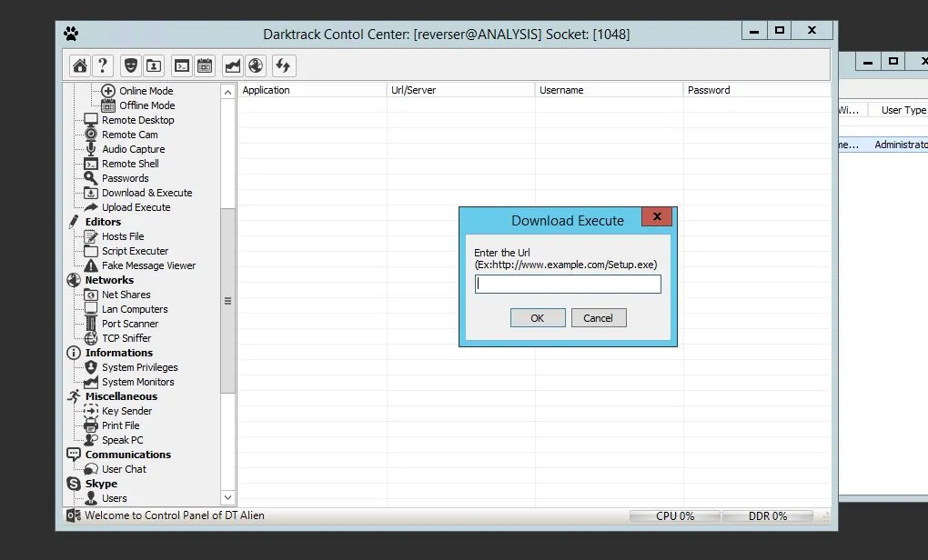Open TCP Sniffer
The height and width of the screenshot is (560, 928).
pyautogui.click(x=126, y=338)
